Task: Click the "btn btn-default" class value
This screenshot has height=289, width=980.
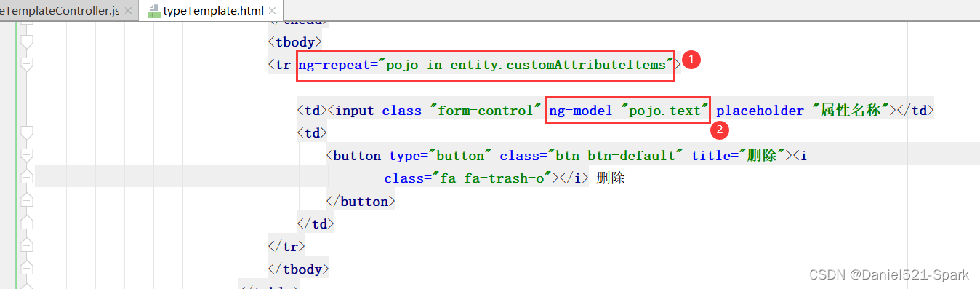Action: click(616, 156)
